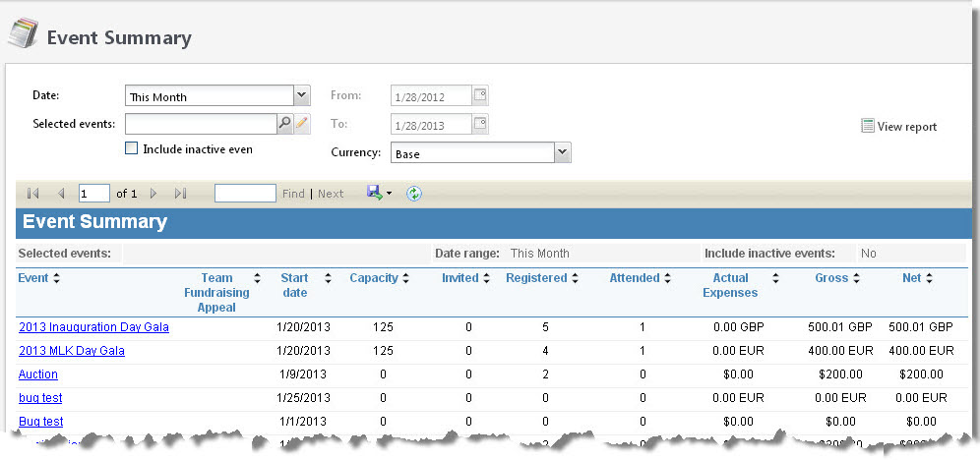Open the Date dropdown showing This Month

pos(302,95)
